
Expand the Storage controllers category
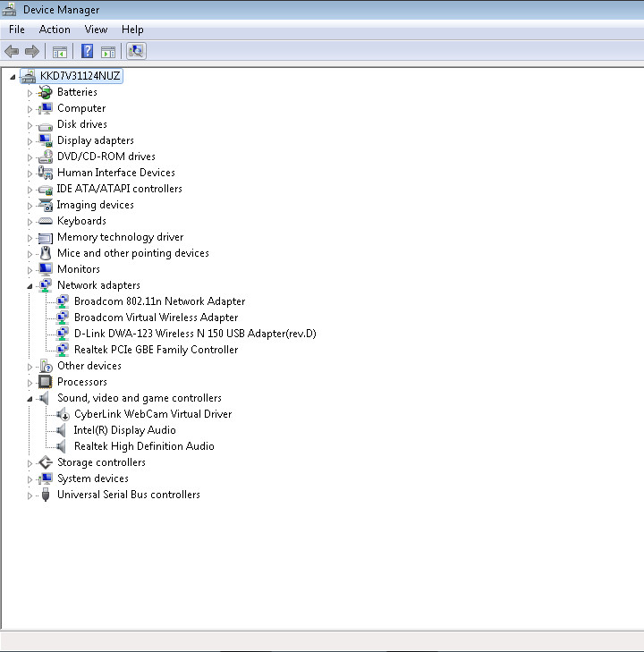[x=30, y=463]
